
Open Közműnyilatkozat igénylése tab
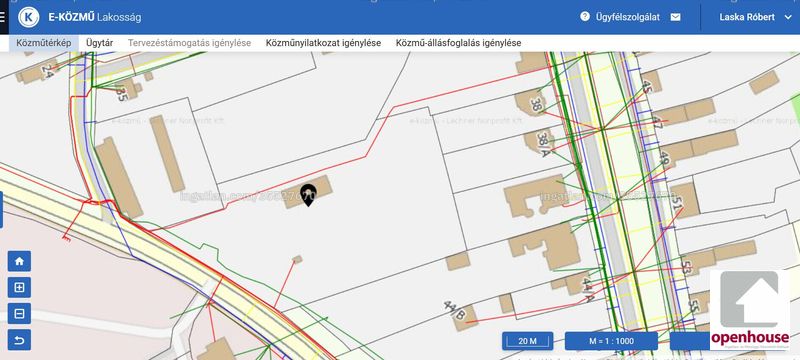click(323, 43)
